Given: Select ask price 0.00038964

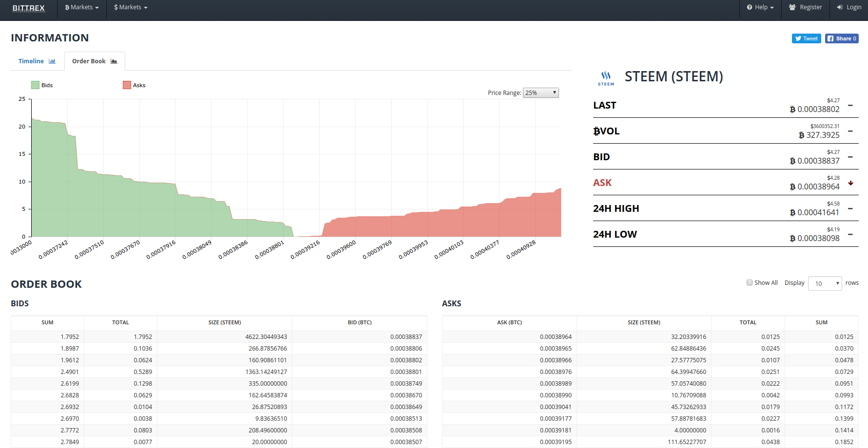Looking at the screenshot, I should [x=556, y=337].
